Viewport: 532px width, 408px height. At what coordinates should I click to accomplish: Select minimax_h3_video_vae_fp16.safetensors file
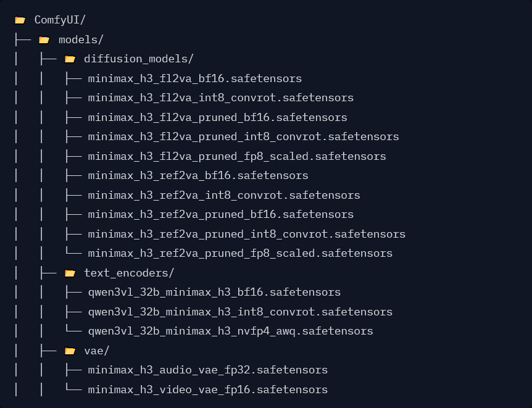208,389
